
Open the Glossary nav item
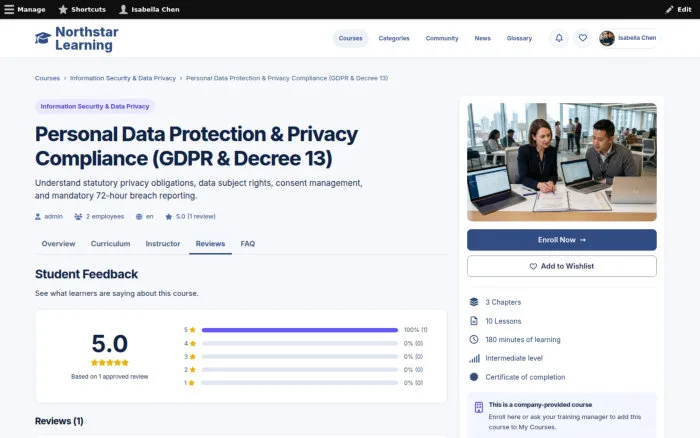519,38
